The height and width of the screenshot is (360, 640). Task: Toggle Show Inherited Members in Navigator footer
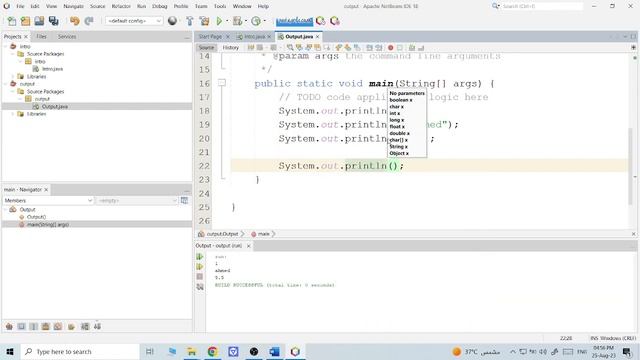(x=9, y=326)
